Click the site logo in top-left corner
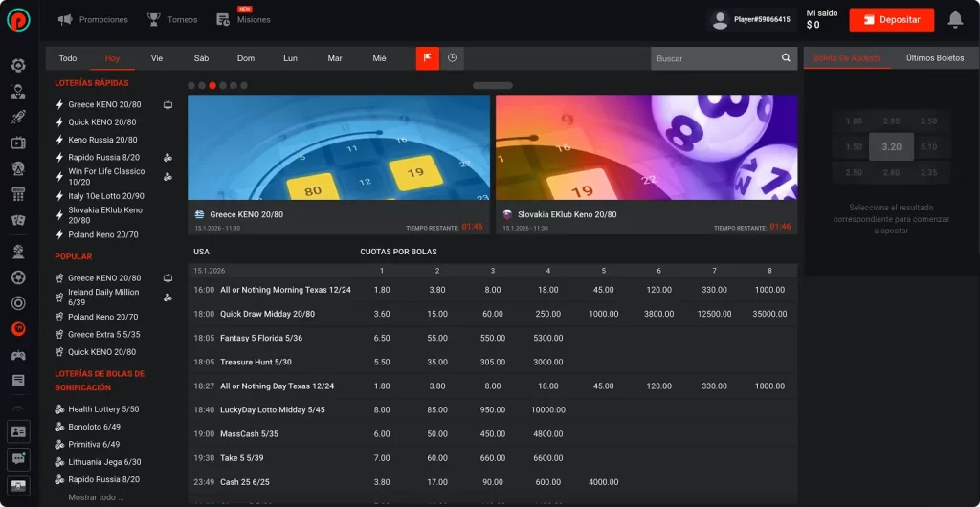This screenshot has height=507, width=980. [18, 20]
